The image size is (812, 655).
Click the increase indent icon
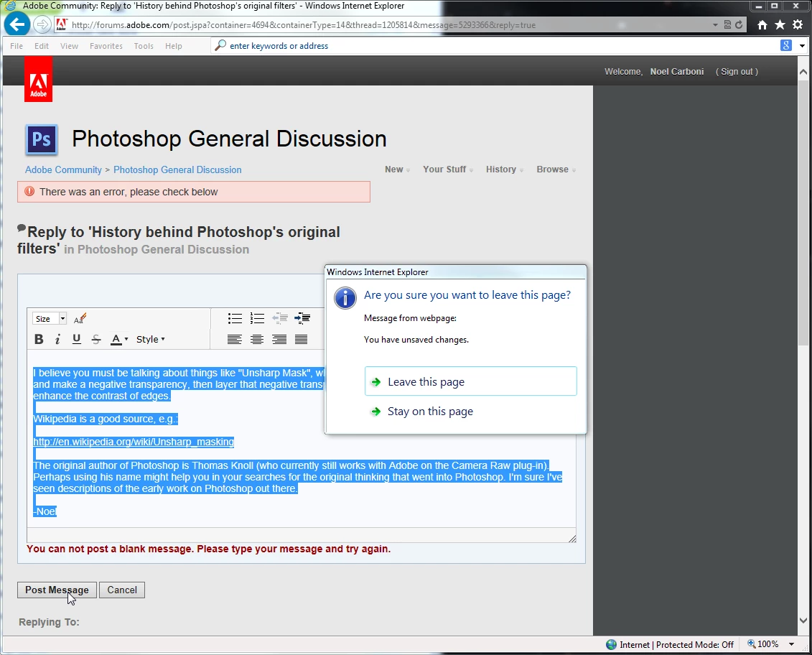[x=302, y=318]
